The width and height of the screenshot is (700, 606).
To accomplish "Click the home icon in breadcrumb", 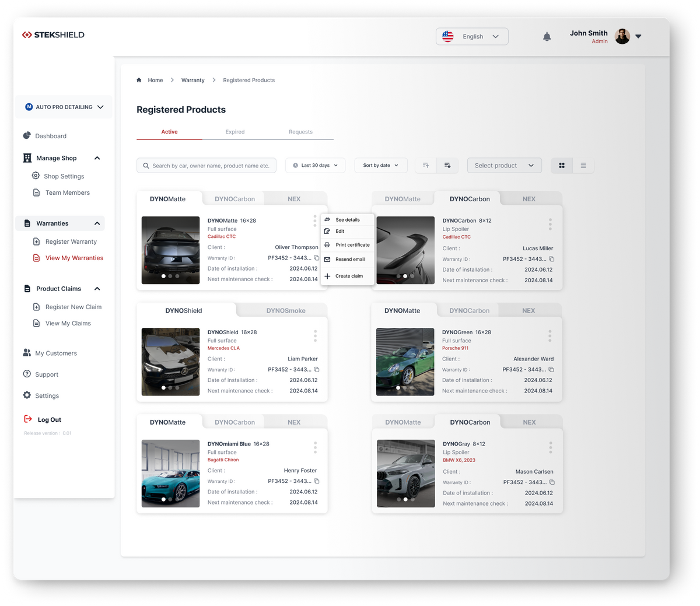I will point(139,80).
